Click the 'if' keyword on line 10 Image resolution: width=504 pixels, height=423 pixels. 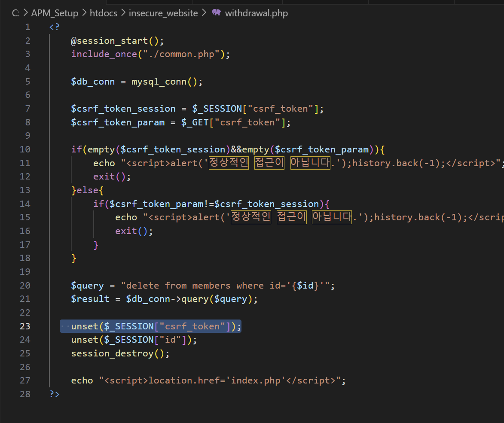pyautogui.click(x=76, y=149)
